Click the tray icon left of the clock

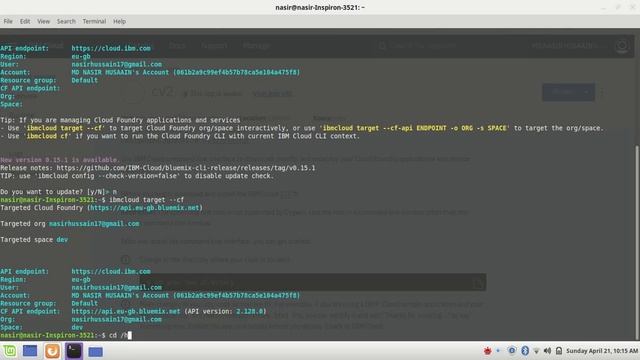click(x=559, y=351)
